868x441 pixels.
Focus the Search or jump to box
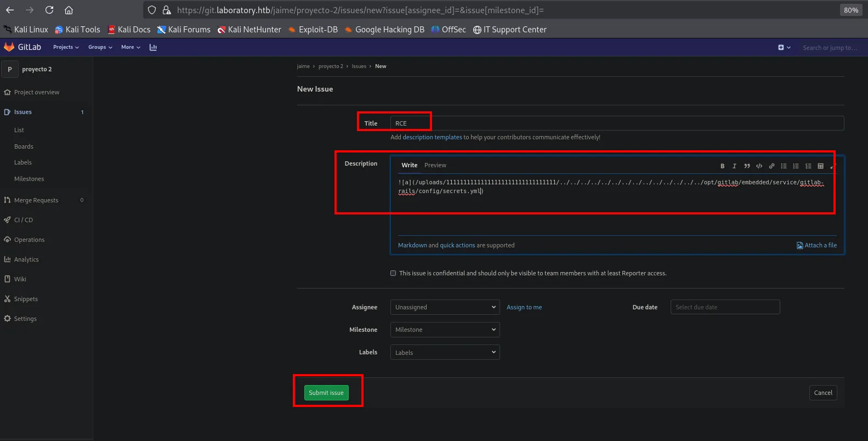click(830, 48)
